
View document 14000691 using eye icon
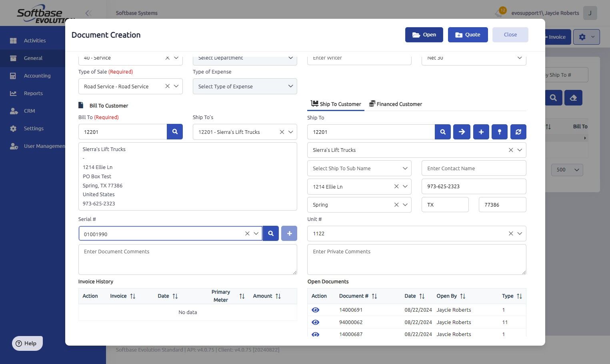pos(316,310)
